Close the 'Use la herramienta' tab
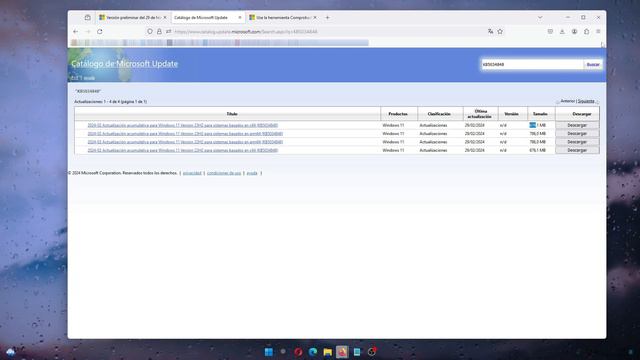Screen dimensions: 640x360 click(x=315, y=18)
